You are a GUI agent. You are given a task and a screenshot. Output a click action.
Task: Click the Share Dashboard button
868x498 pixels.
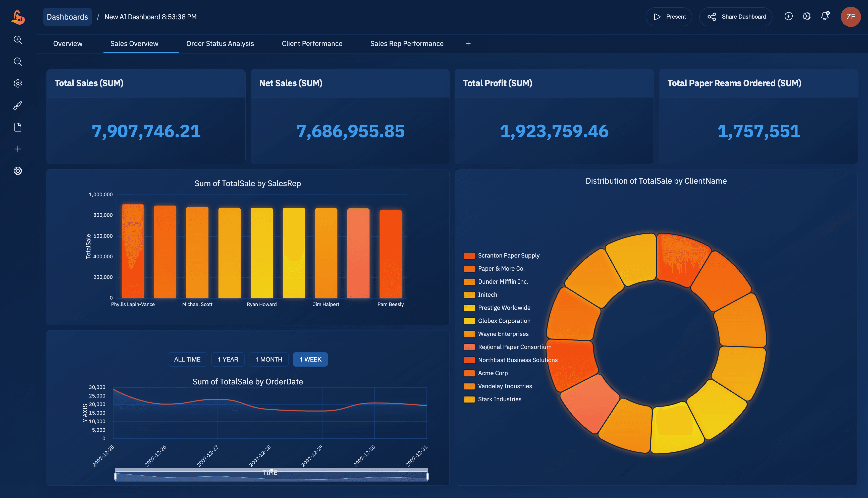tap(736, 16)
